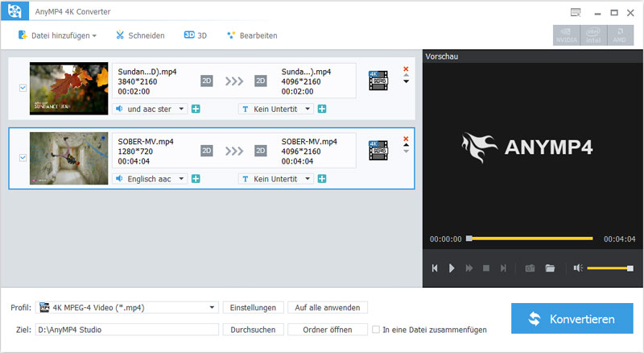Open snapshot folder icon in preview
The height and width of the screenshot is (353, 644).
coord(550,268)
